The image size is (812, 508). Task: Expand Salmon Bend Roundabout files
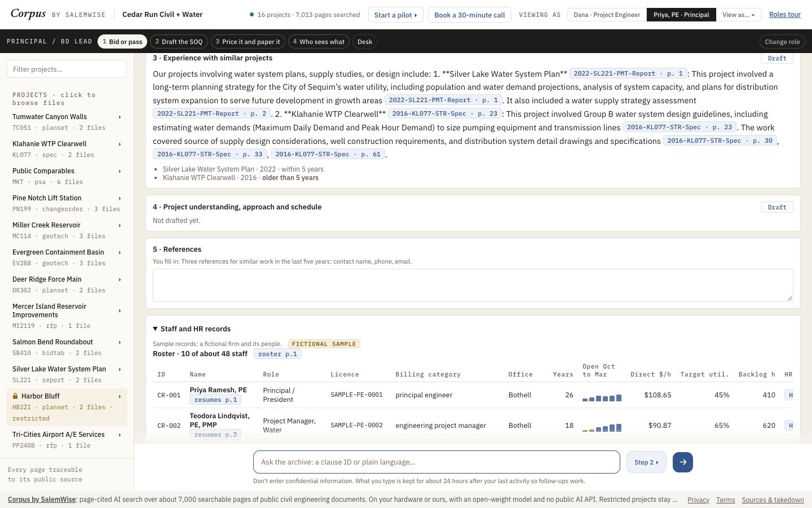[120, 342]
